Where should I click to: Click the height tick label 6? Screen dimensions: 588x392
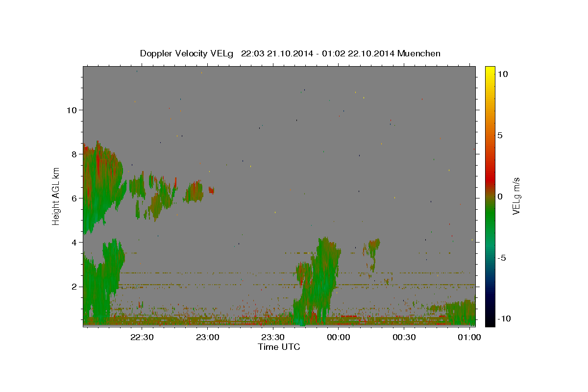[x=74, y=198]
